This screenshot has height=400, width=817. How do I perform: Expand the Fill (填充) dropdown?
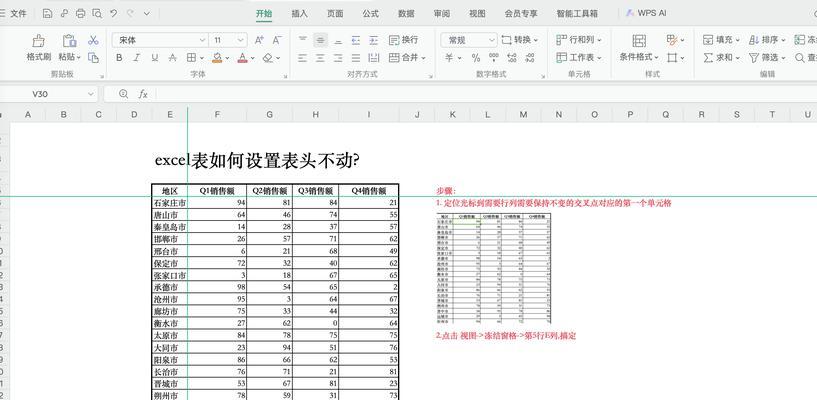[x=738, y=40]
